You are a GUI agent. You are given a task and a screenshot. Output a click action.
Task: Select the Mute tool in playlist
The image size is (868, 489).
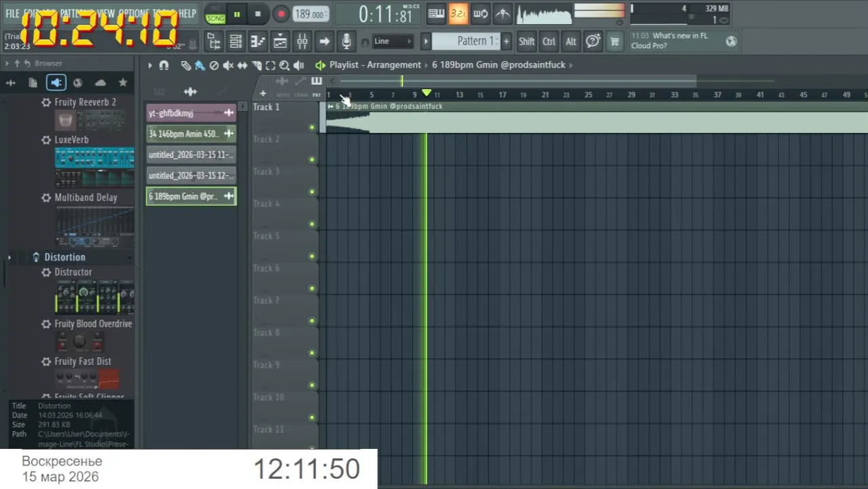228,65
